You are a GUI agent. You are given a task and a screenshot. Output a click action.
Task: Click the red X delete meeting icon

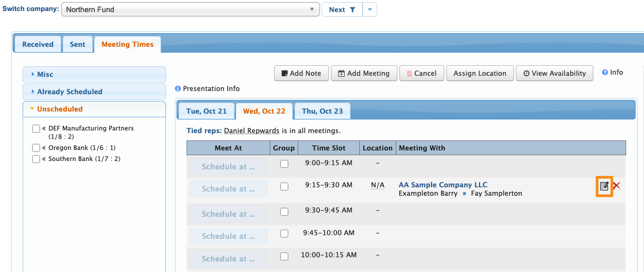617,186
